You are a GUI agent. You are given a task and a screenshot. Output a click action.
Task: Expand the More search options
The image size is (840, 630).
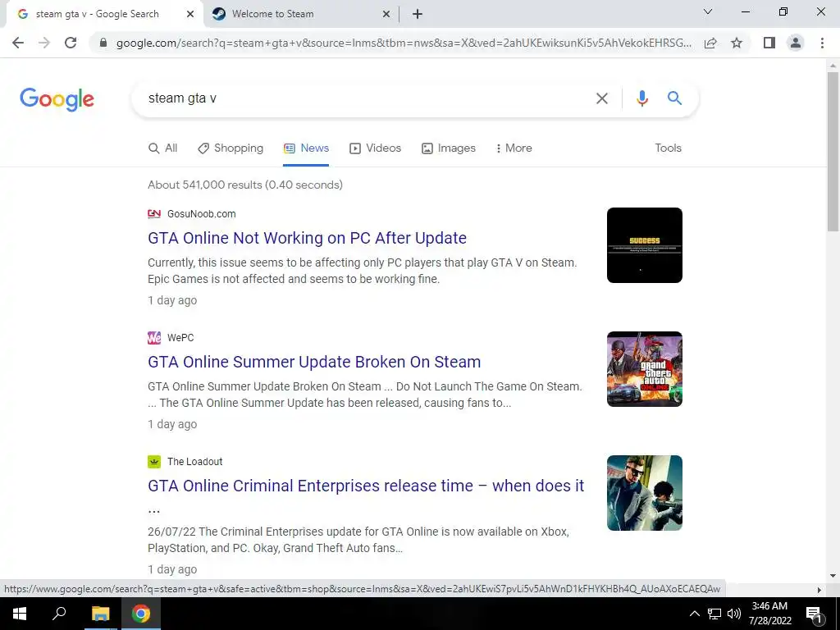[x=514, y=148]
